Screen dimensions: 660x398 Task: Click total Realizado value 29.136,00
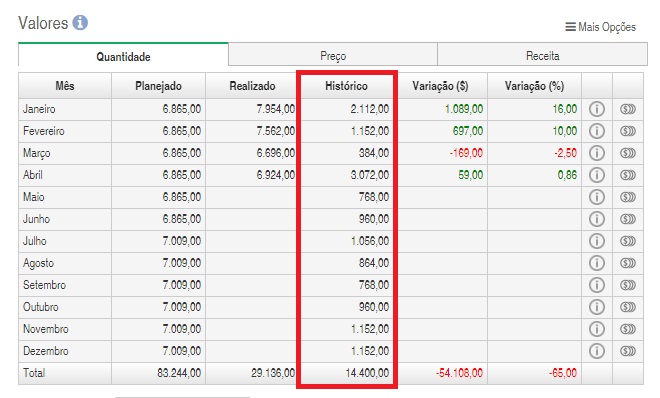coord(273,373)
